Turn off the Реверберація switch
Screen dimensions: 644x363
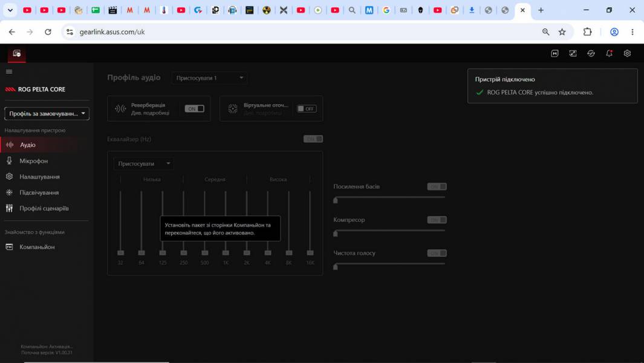(194, 108)
